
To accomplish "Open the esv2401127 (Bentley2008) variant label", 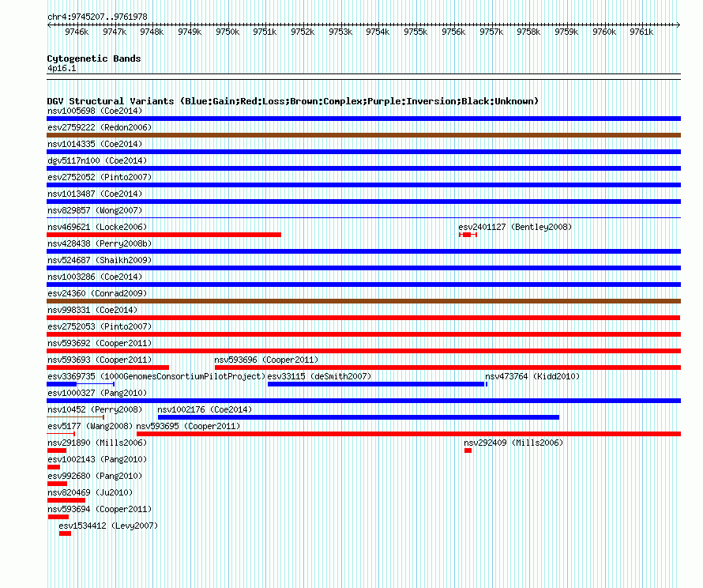I will click(x=515, y=227).
